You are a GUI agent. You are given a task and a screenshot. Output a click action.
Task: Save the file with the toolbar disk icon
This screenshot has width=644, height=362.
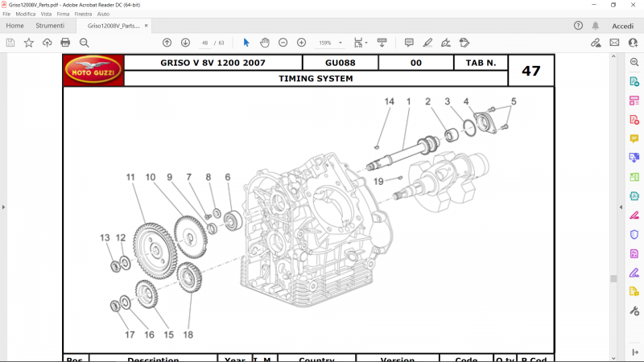tap(10, 43)
